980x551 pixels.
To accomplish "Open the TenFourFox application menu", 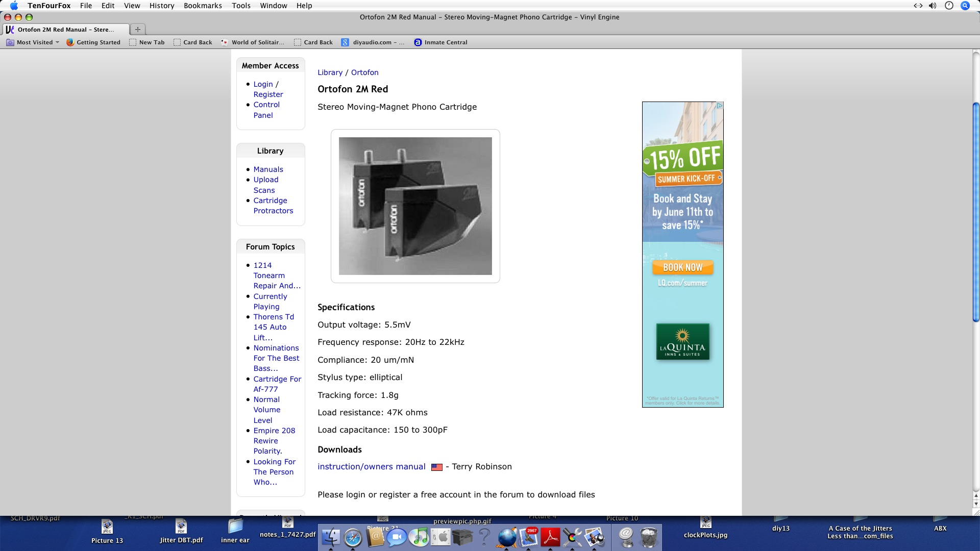I will (x=49, y=6).
